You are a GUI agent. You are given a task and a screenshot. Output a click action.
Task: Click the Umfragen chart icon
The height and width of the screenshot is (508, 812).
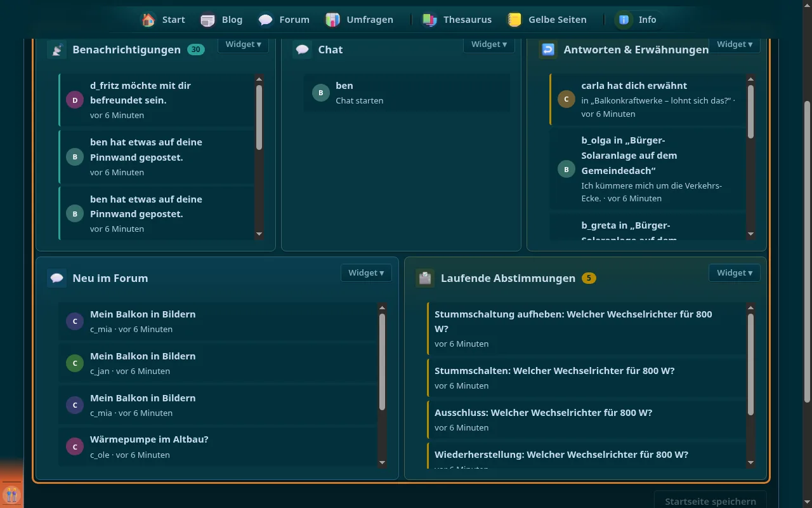(332, 20)
